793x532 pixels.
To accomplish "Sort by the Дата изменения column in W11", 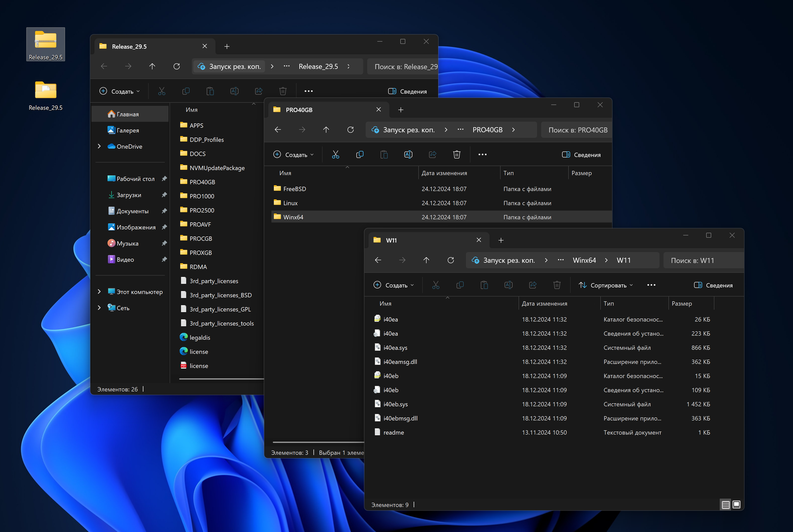I will click(x=545, y=304).
